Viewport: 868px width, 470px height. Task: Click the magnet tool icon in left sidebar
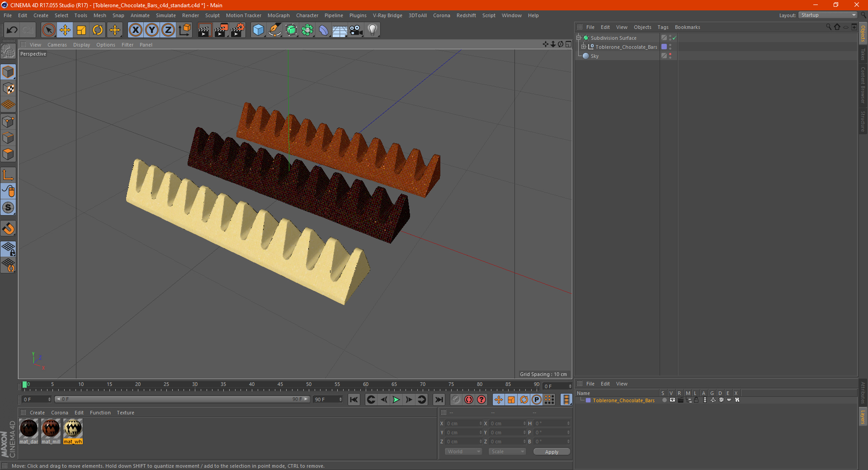tap(8, 229)
